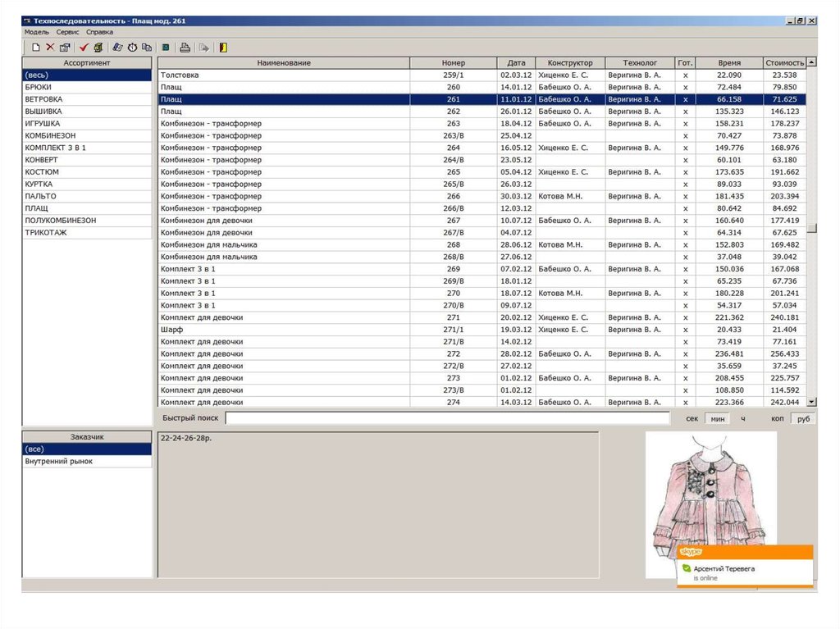Toggle time units to мин
840x629 pixels.
(717, 418)
